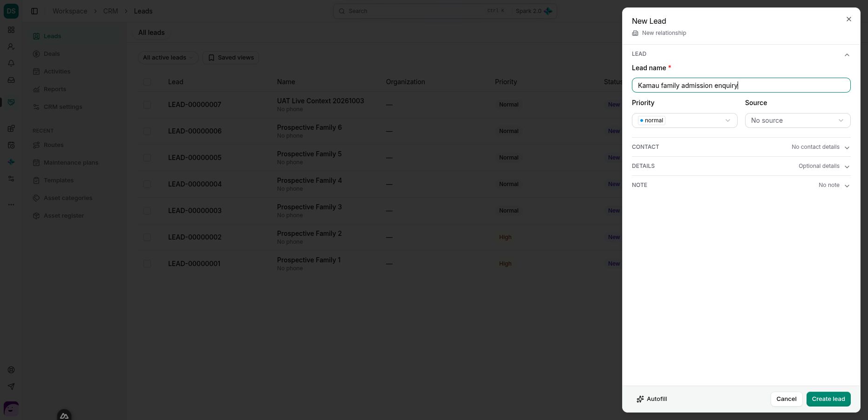Click the Autofill sparkle icon

(640, 399)
